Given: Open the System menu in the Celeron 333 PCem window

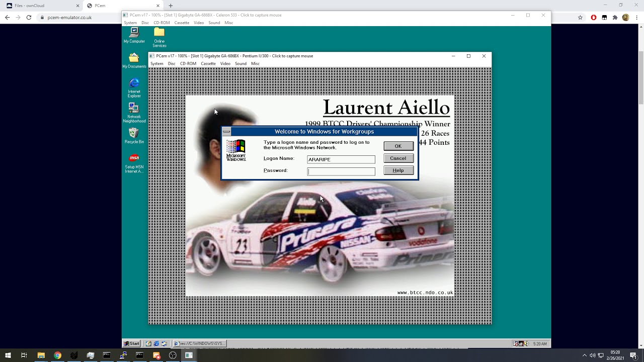Looking at the screenshot, I should 130,23.
